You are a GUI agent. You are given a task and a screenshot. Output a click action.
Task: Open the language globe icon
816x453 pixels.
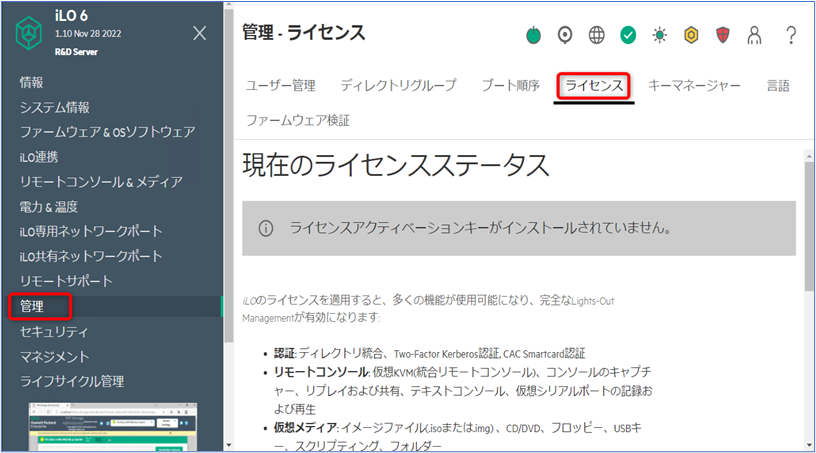tap(596, 35)
